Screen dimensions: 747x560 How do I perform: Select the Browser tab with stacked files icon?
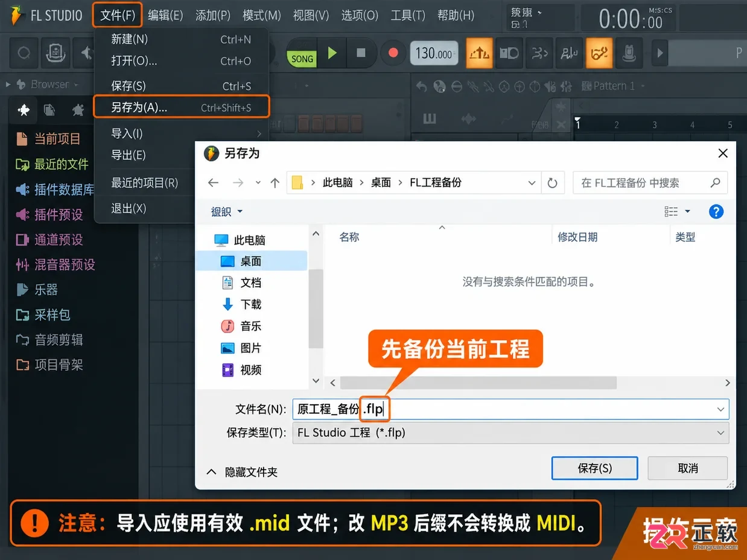click(49, 110)
